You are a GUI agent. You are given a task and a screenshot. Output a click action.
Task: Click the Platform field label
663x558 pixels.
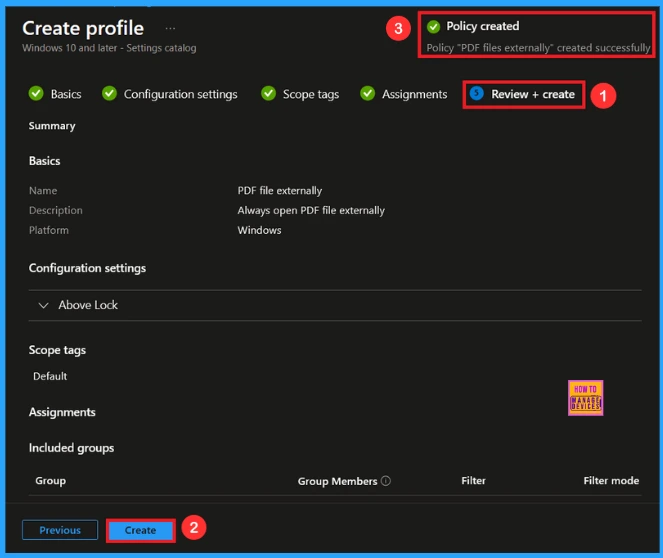click(49, 230)
